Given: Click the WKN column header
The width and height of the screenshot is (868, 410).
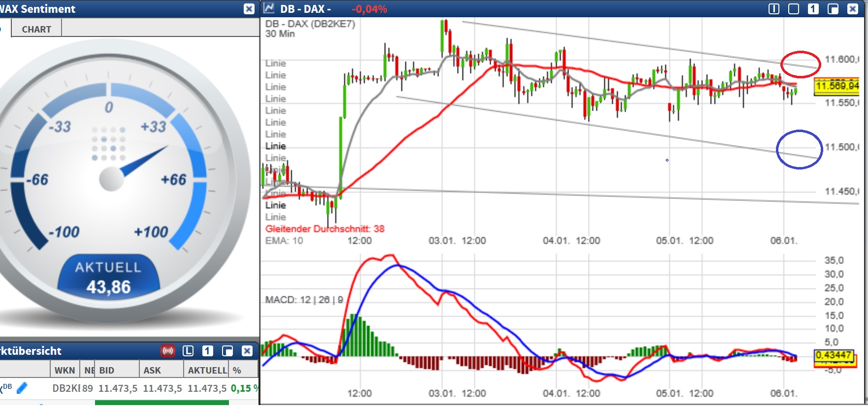Looking at the screenshot, I should pos(64,370).
